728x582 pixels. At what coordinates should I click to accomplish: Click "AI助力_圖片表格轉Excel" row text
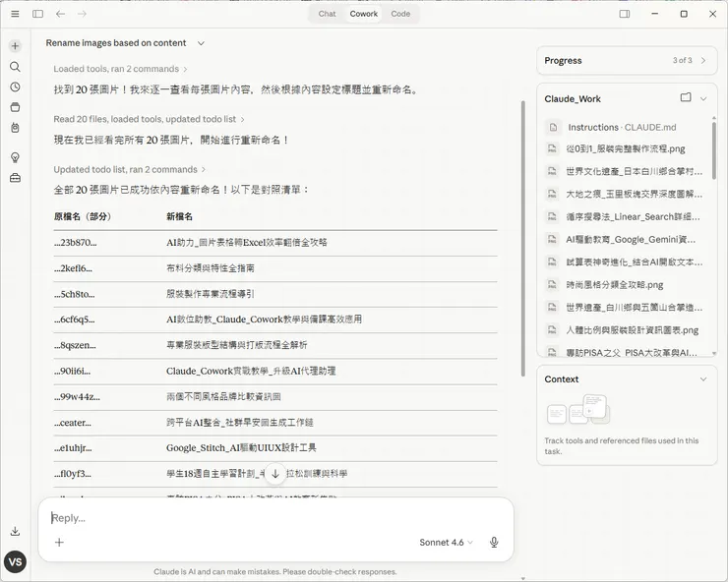pyautogui.click(x=247, y=242)
